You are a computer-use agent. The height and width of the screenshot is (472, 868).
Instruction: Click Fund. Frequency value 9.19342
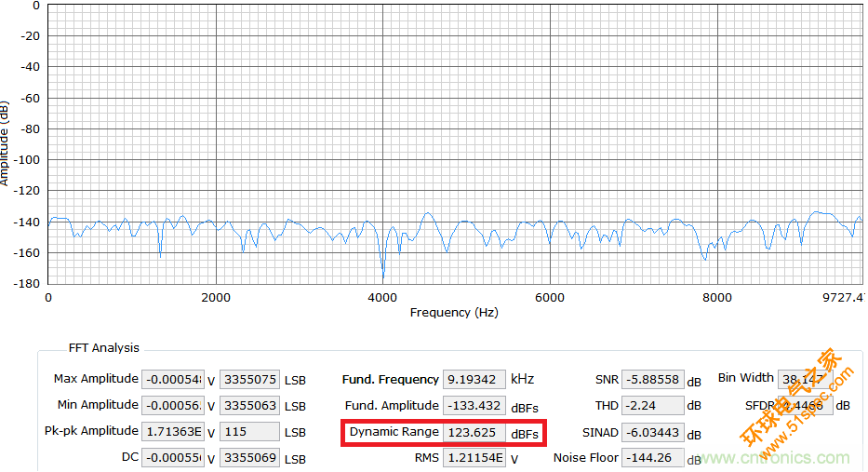coord(474,380)
